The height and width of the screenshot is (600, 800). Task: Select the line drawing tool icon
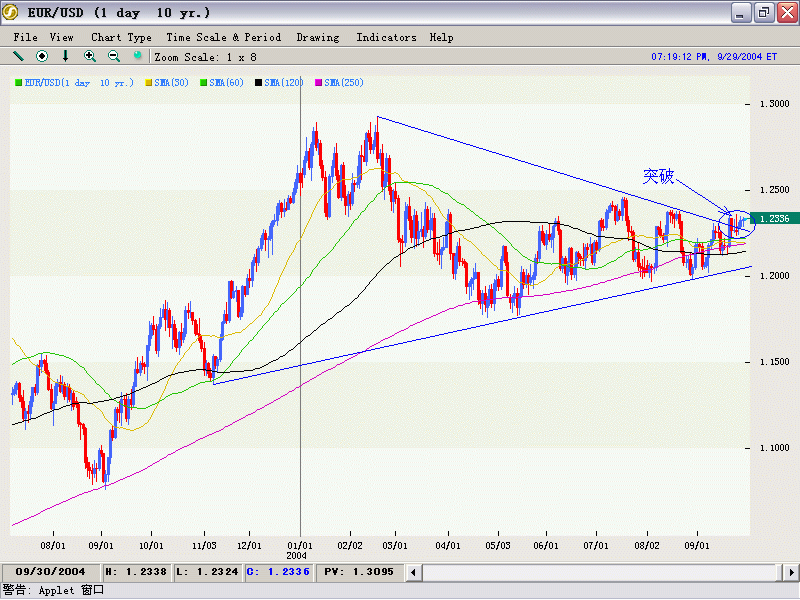18,56
